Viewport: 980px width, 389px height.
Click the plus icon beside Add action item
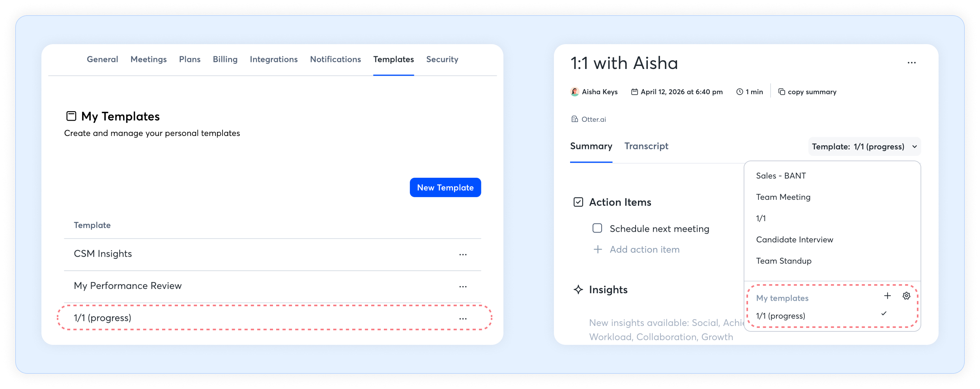click(598, 249)
